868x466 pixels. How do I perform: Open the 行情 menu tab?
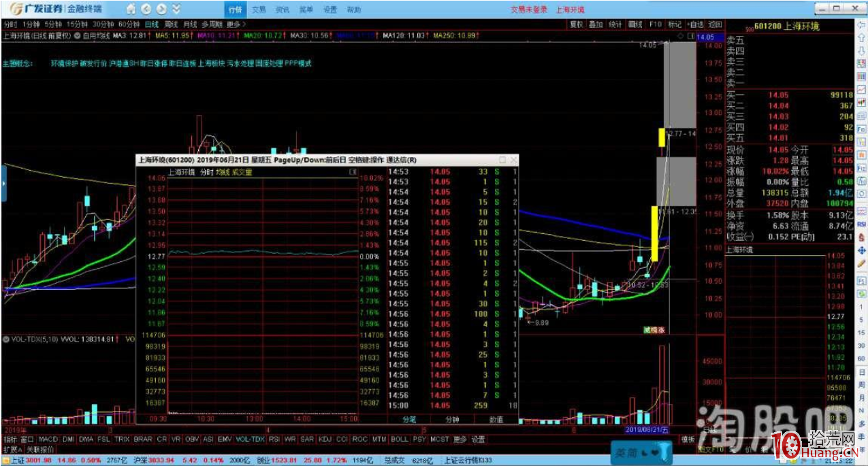point(234,10)
